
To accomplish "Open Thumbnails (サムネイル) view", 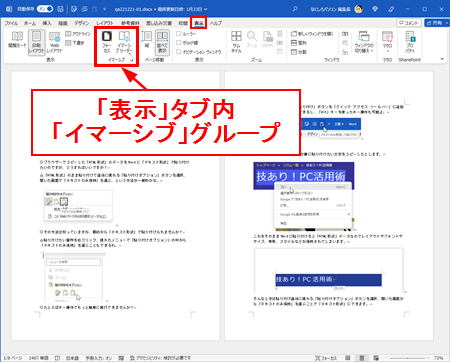I will tap(236, 42).
